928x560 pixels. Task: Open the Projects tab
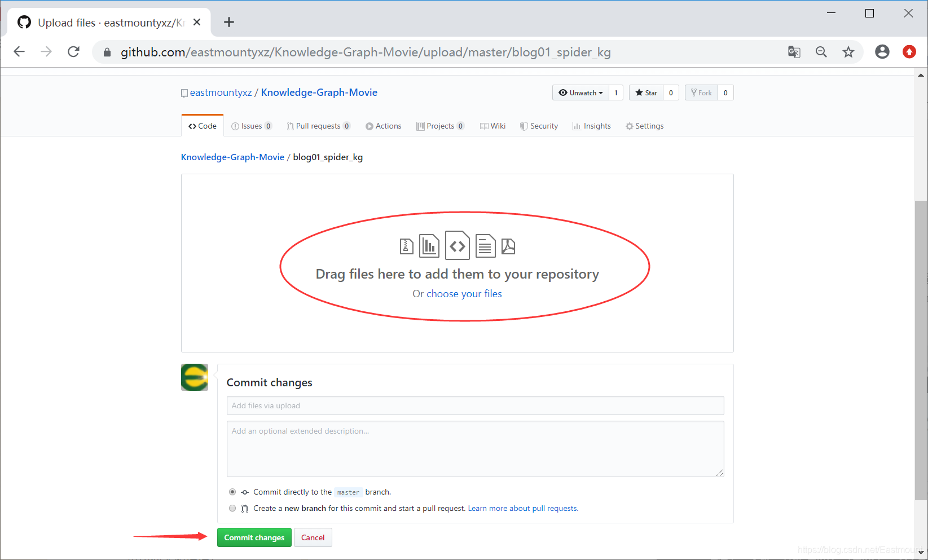tap(441, 126)
